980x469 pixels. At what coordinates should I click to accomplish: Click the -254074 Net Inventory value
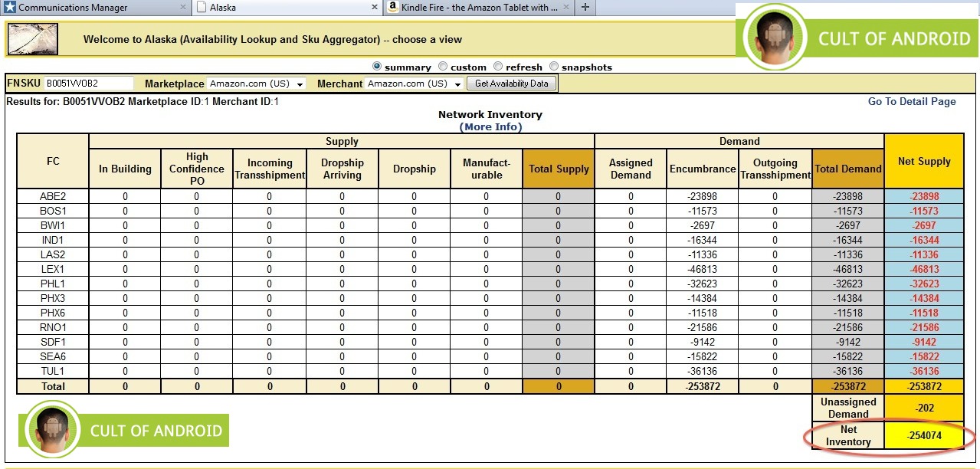[x=924, y=435]
